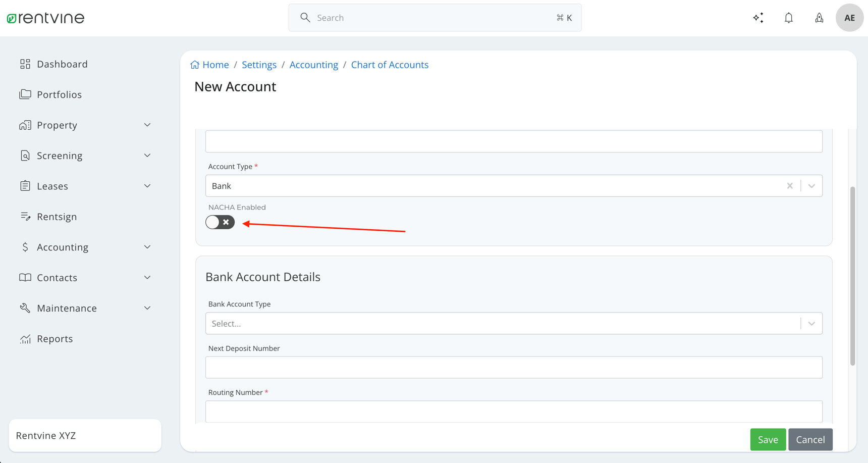Open the AE profile avatar
The height and width of the screenshot is (463, 868).
[x=849, y=17]
